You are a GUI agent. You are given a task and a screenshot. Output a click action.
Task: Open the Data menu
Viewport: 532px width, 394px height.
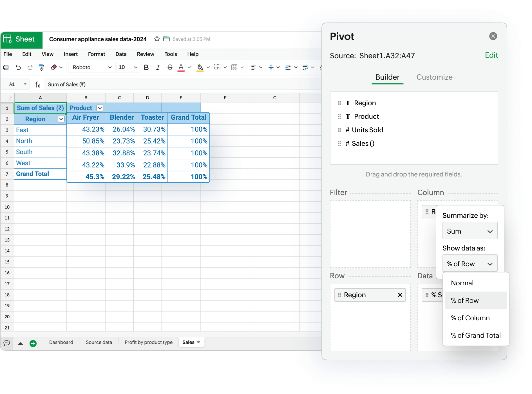click(x=121, y=54)
